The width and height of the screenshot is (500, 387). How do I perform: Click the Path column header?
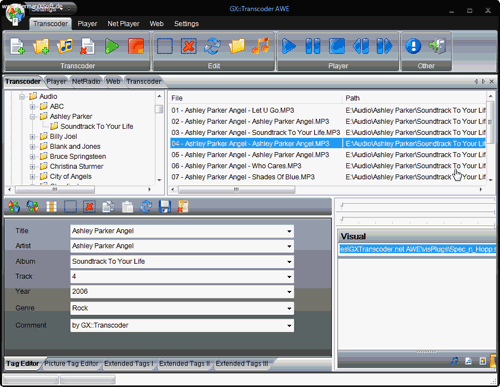click(415, 98)
